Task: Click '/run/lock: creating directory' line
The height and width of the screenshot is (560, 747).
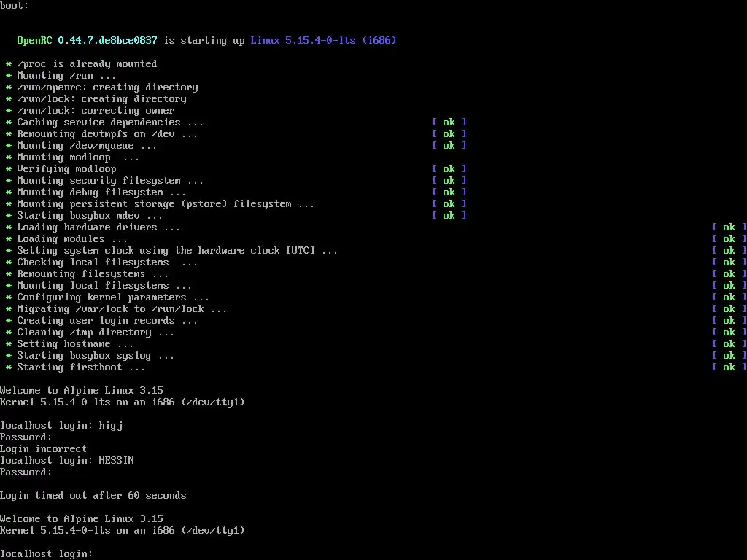Action: point(101,99)
